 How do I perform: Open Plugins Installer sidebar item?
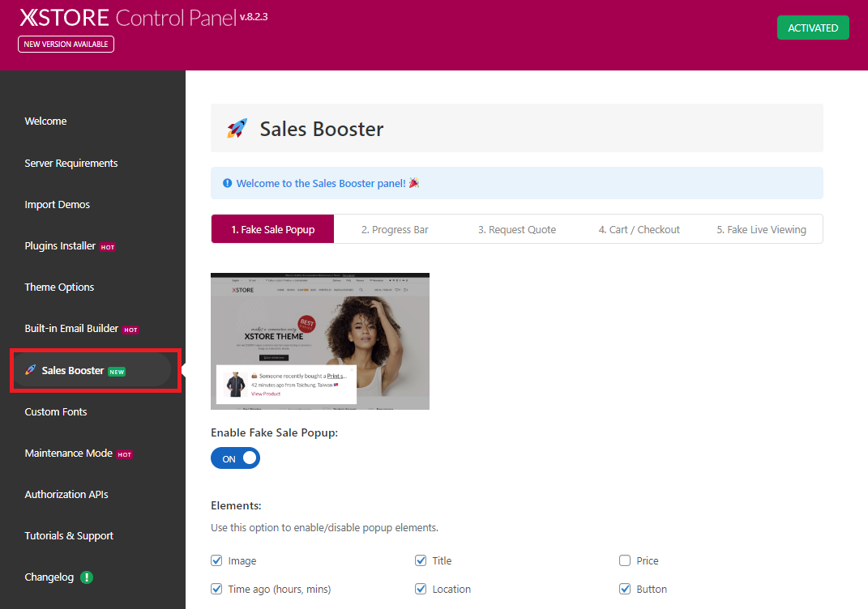[x=60, y=245]
